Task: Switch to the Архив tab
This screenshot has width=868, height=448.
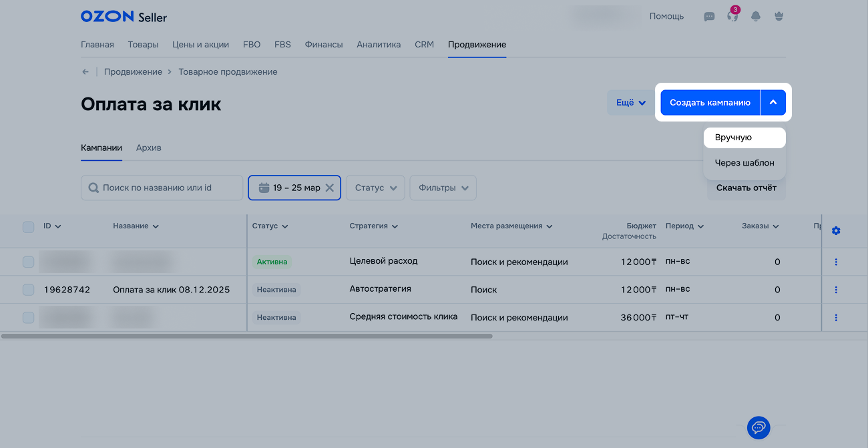Action: (x=148, y=148)
